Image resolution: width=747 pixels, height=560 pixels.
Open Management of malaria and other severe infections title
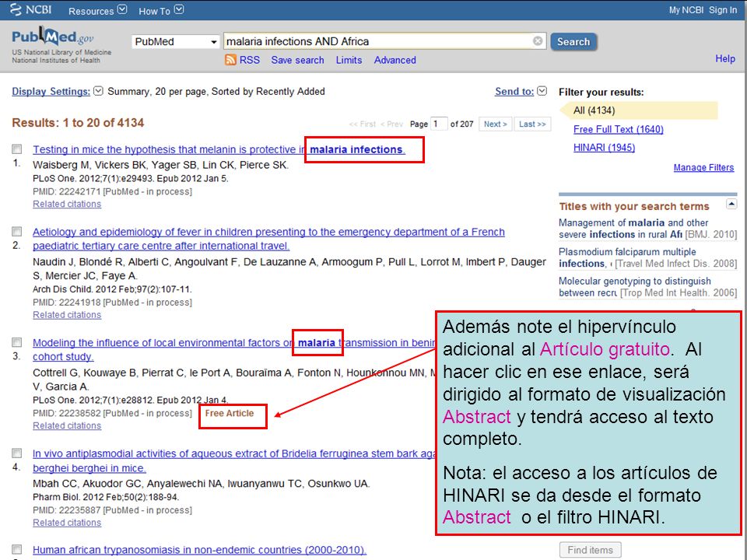click(x=633, y=229)
